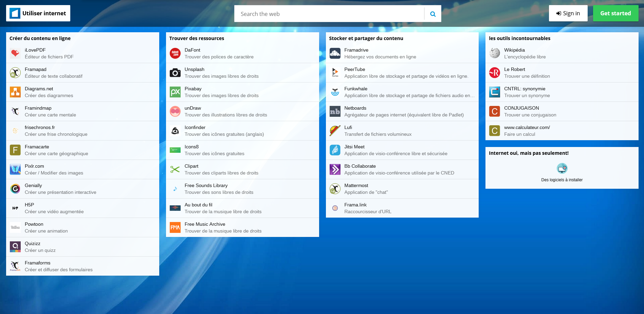This screenshot has width=644, height=314.
Task: Click the Powtoon icon
Action: click(15, 227)
